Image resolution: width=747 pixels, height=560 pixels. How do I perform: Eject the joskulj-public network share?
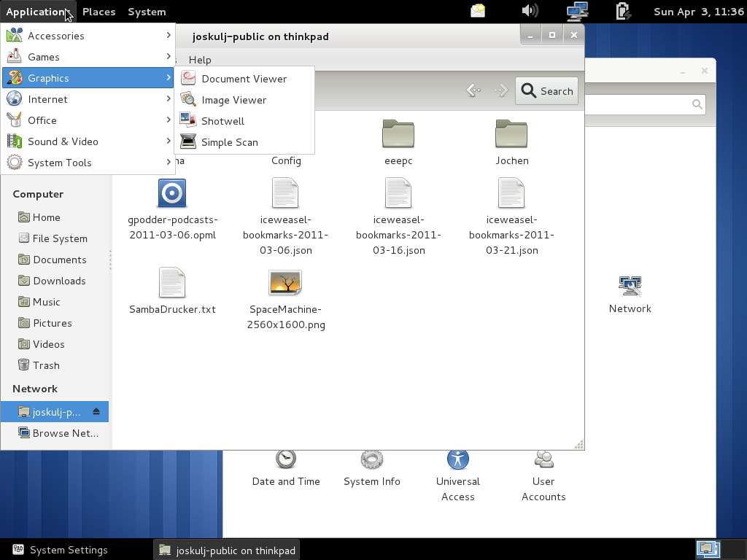point(96,412)
